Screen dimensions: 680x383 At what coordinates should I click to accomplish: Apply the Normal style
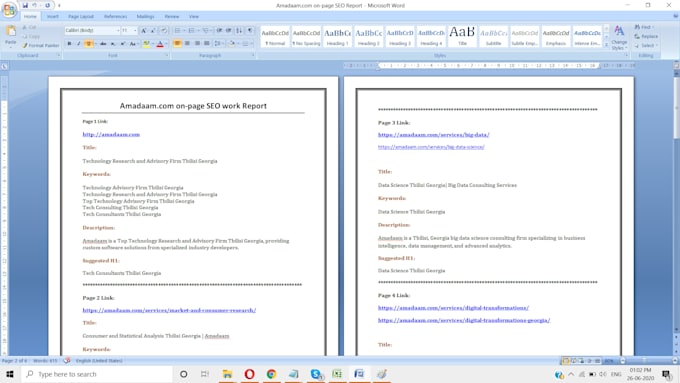click(275, 37)
